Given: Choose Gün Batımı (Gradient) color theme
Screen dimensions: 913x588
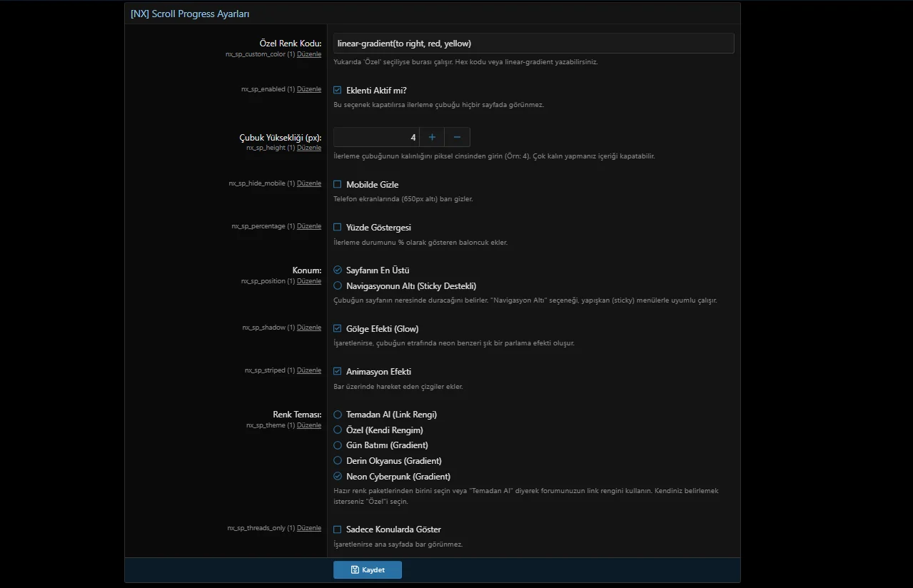Looking at the screenshot, I should click(338, 445).
